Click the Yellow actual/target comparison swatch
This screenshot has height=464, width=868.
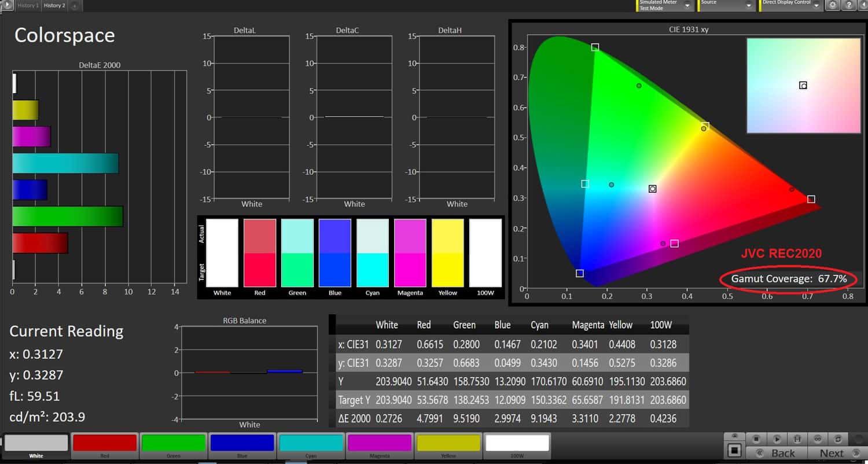448,253
